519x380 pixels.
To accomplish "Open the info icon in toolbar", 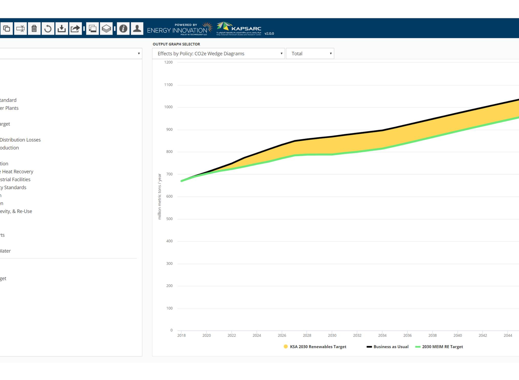I will pyautogui.click(x=123, y=29).
